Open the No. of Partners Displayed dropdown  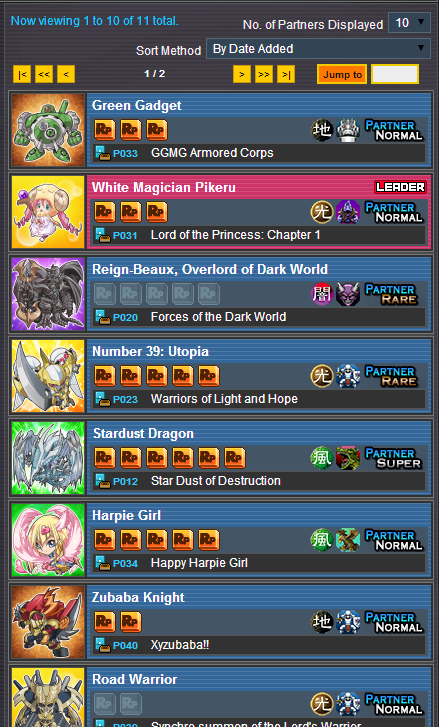pos(409,23)
